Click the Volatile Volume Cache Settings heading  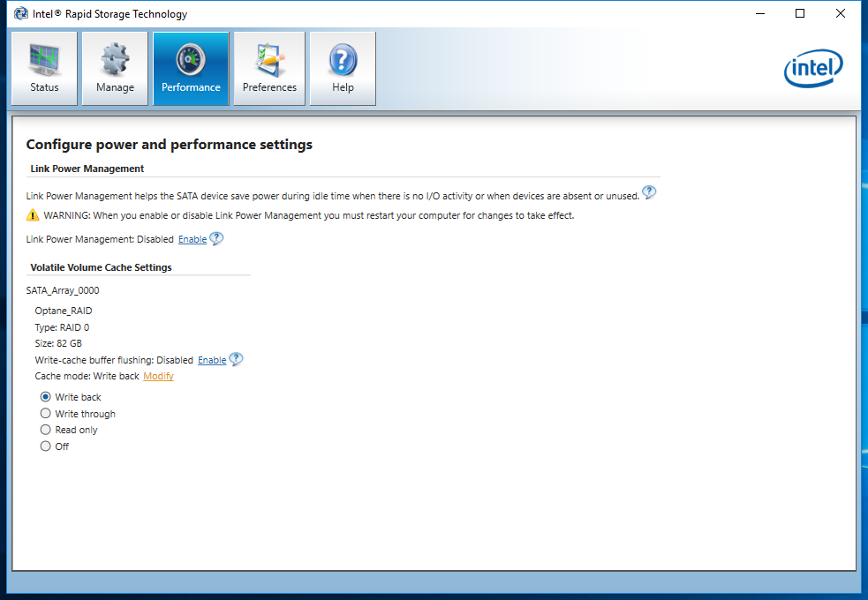pyautogui.click(x=101, y=267)
